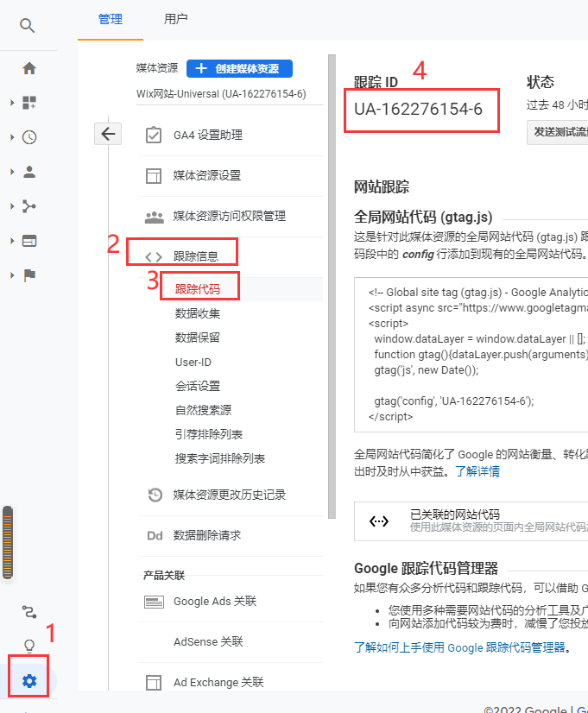Open the Customization dashboards icon
The width and height of the screenshot is (588, 713).
click(x=29, y=103)
